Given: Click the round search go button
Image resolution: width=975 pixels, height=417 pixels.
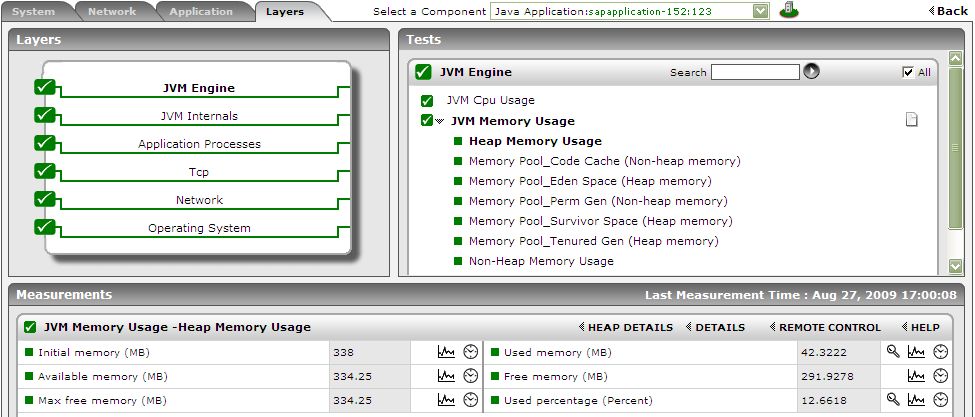Looking at the screenshot, I should (x=811, y=71).
